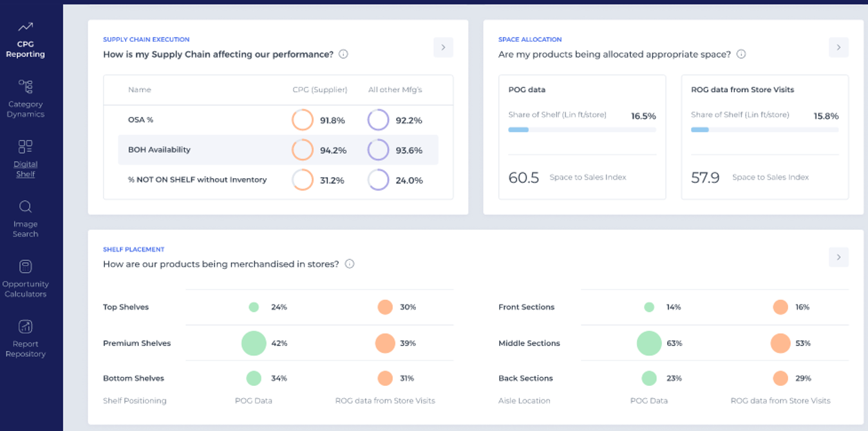This screenshot has width=868, height=431.
Task: Click the Supply Chain Execution heading link
Action: pyautogui.click(x=146, y=40)
